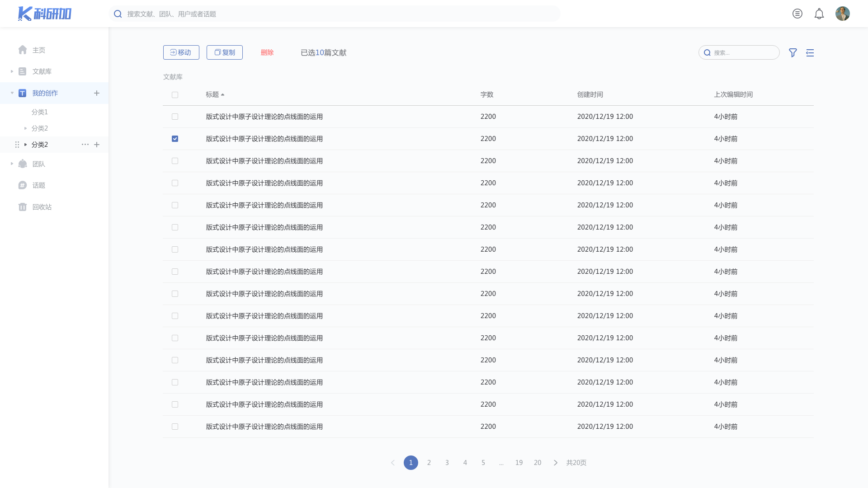The height and width of the screenshot is (488, 868).
Task: Click the 移动 button
Action: tap(181, 52)
